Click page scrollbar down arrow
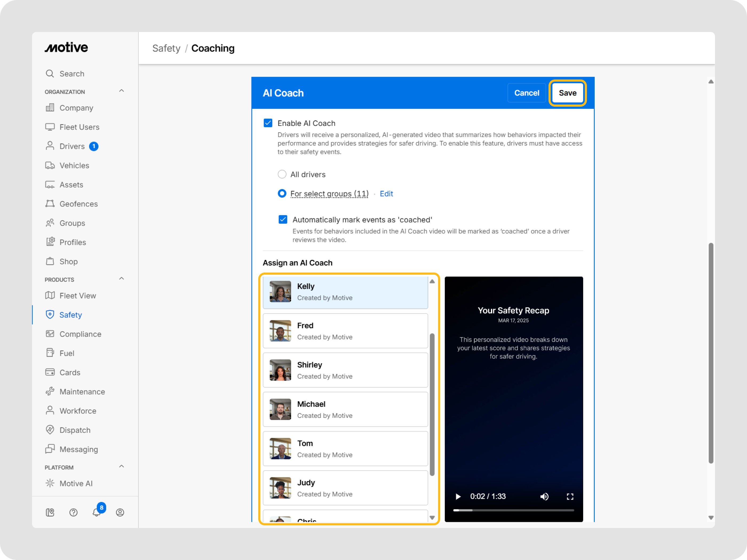Viewport: 747px width, 560px height. (x=711, y=518)
